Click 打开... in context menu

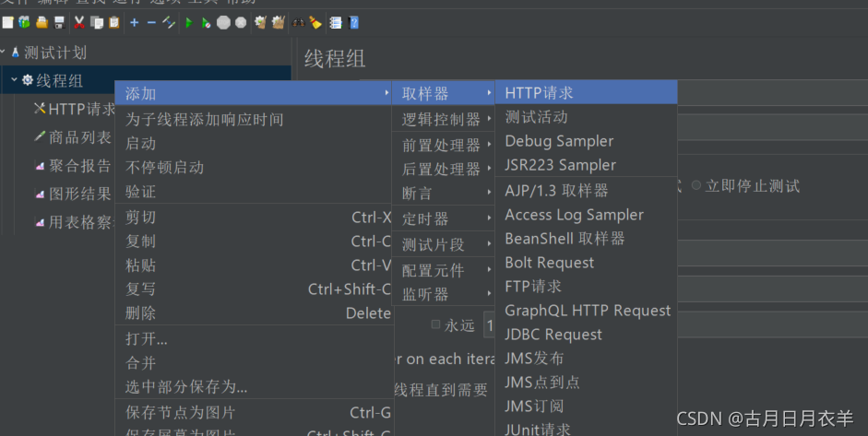pyautogui.click(x=254, y=338)
